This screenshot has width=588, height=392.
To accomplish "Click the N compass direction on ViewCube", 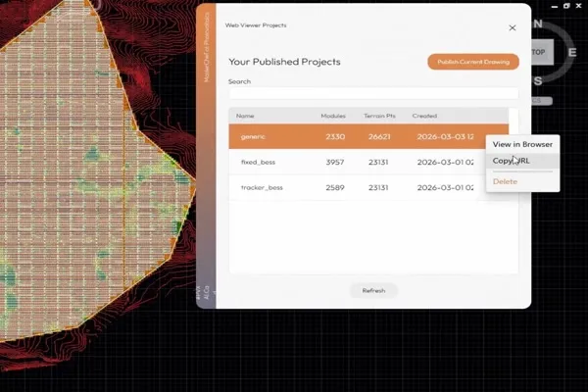I will pyautogui.click(x=536, y=24).
